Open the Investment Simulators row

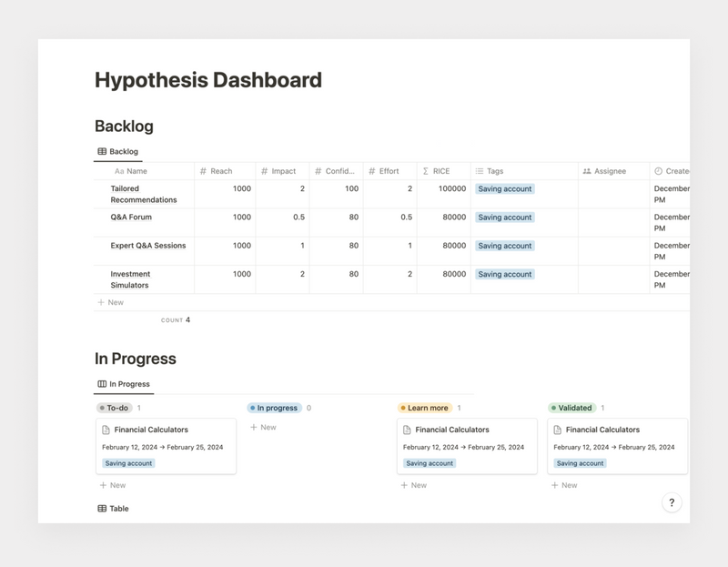click(x=130, y=279)
